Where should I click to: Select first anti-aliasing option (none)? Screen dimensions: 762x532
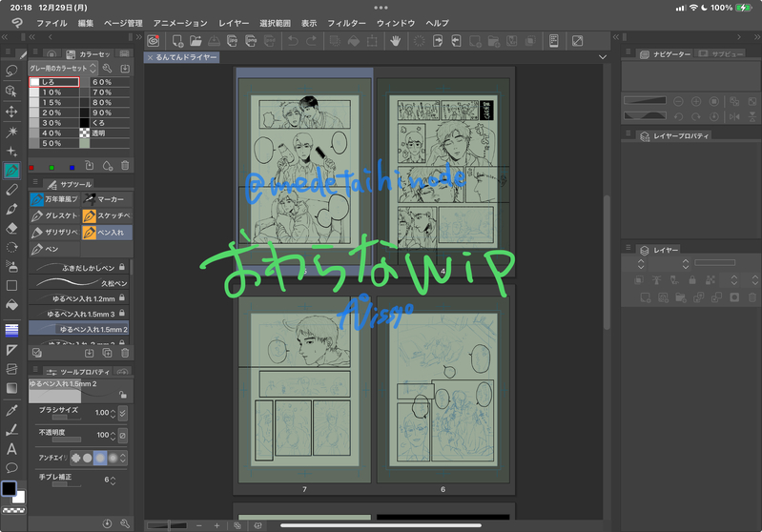pyautogui.click(x=75, y=458)
